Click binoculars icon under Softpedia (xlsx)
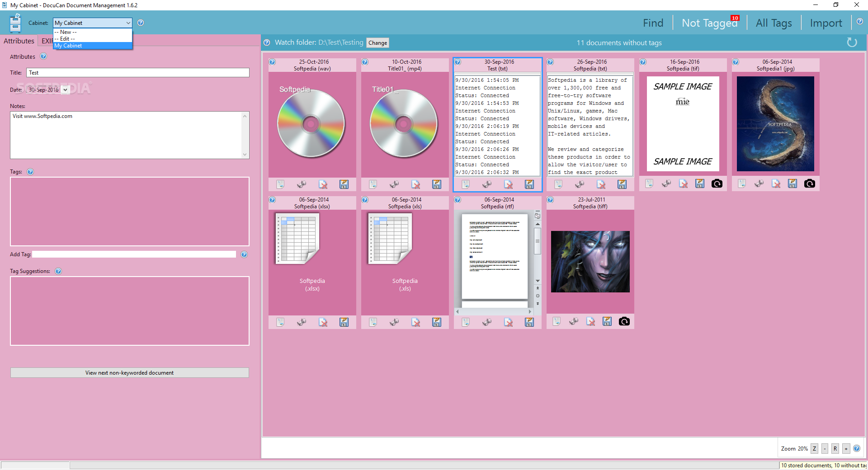The height and width of the screenshot is (470, 868). click(302, 322)
